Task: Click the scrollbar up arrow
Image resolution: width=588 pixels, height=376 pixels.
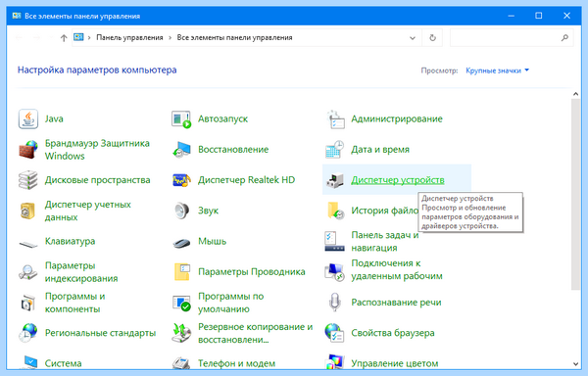Action: 575,94
